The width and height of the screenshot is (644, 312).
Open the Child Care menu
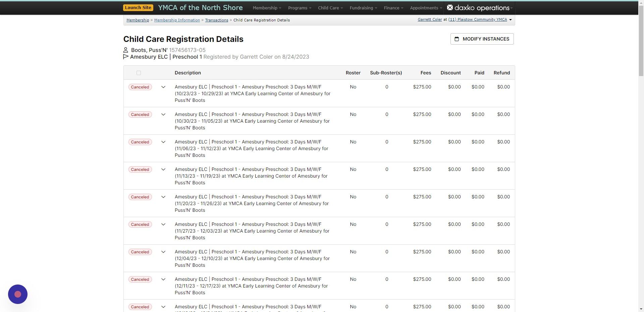(x=330, y=8)
